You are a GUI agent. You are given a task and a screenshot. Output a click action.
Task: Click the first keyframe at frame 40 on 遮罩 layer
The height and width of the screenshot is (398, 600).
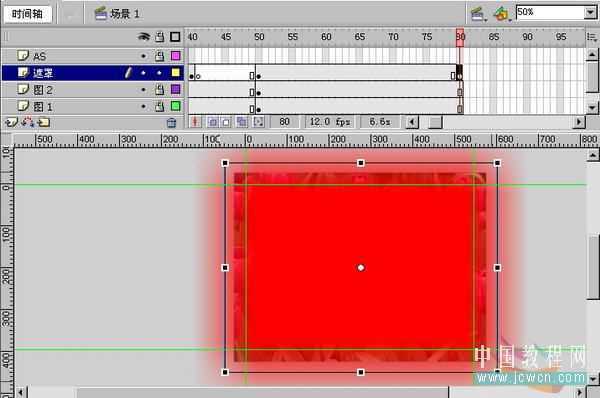point(191,76)
